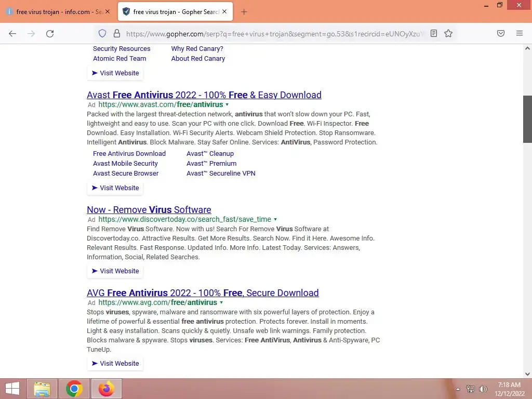Open a new tab with plus button
The image size is (532, 399).
click(244, 12)
